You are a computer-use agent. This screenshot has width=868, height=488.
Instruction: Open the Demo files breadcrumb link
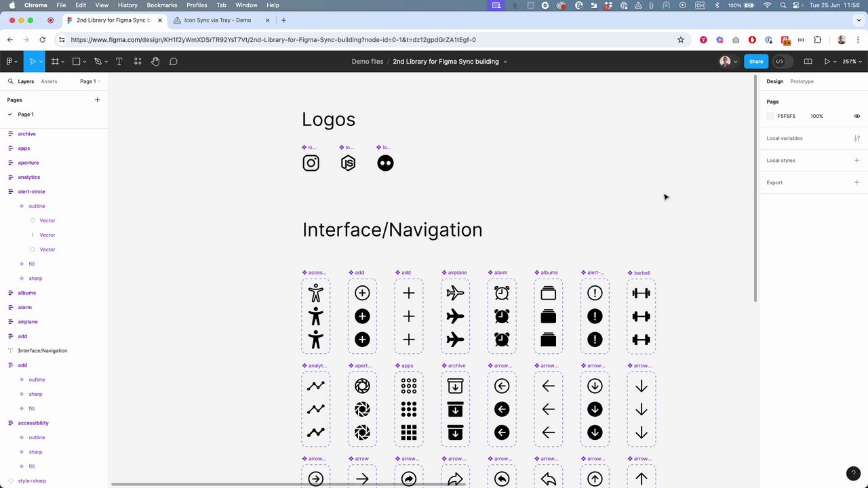tap(368, 62)
